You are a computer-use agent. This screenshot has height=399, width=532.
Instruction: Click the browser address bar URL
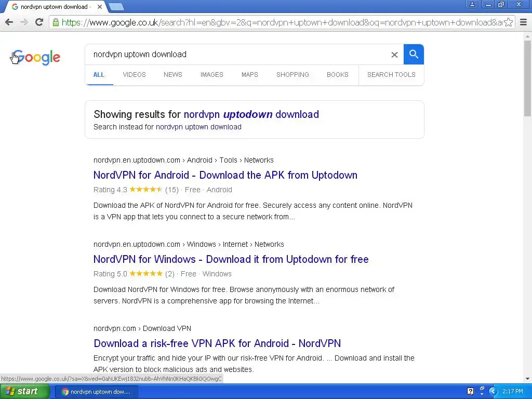click(282, 22)
